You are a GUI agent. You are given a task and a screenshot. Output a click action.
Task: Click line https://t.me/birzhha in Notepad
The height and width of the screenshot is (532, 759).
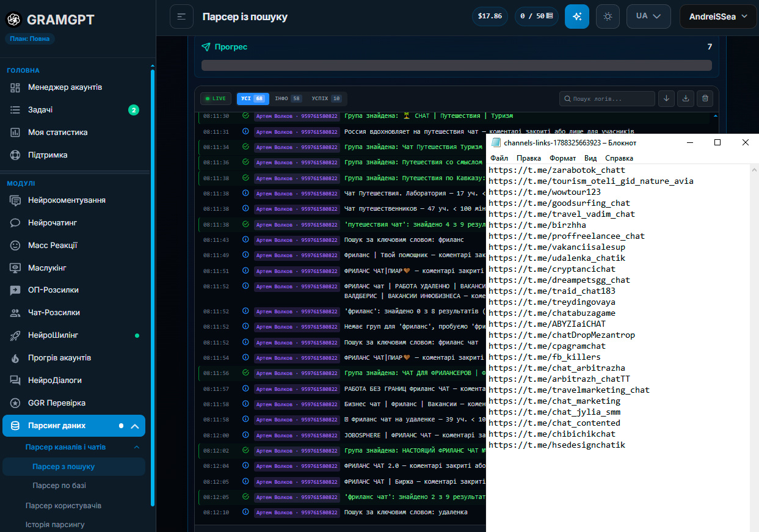(537, 225)
